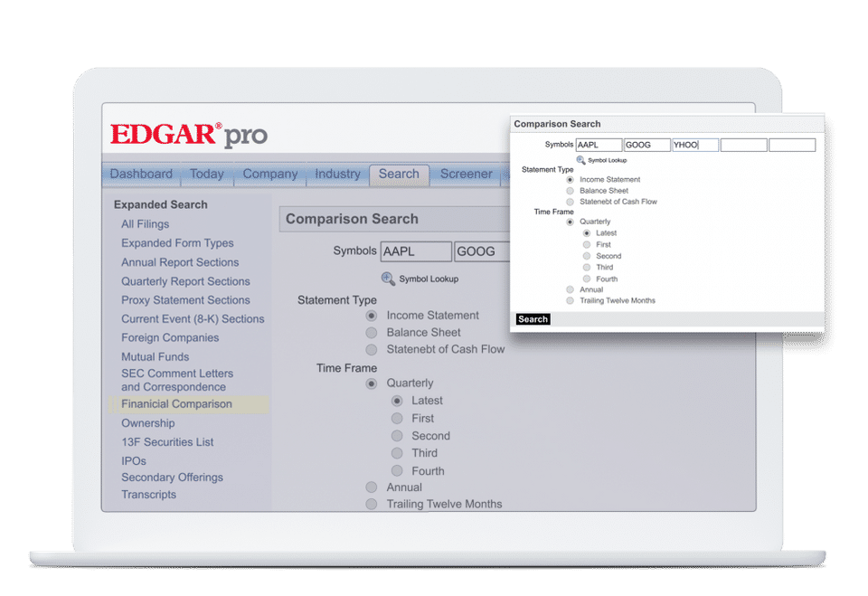Open Current Event (8-K) Sections link
868x596 pixels.
click(193, 319)
